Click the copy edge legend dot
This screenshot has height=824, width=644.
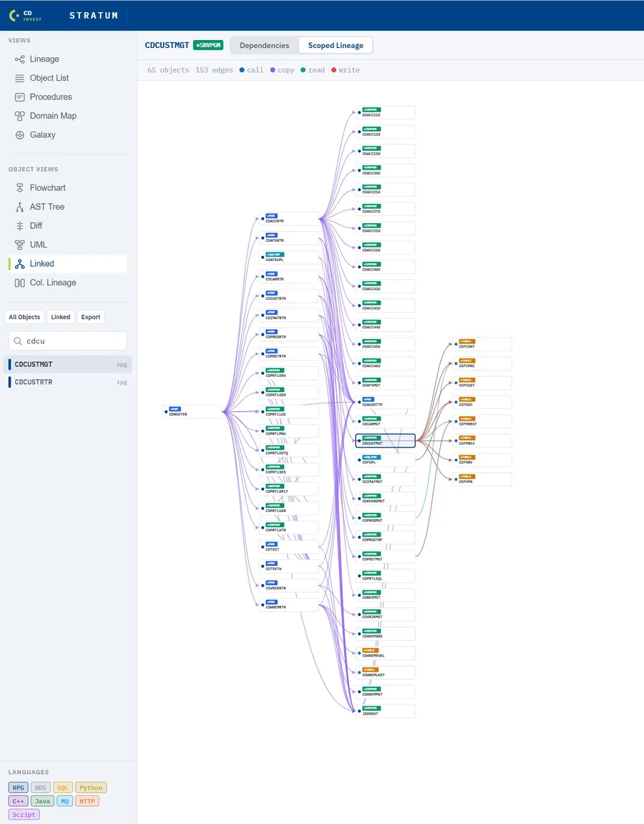click(x=273, y=70)
